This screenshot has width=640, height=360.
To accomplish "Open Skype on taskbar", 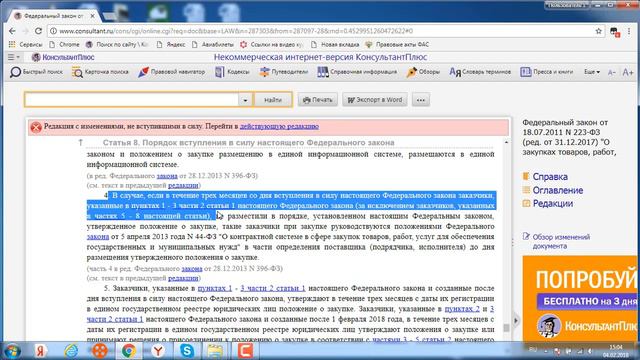I will [x=187, y=351].
